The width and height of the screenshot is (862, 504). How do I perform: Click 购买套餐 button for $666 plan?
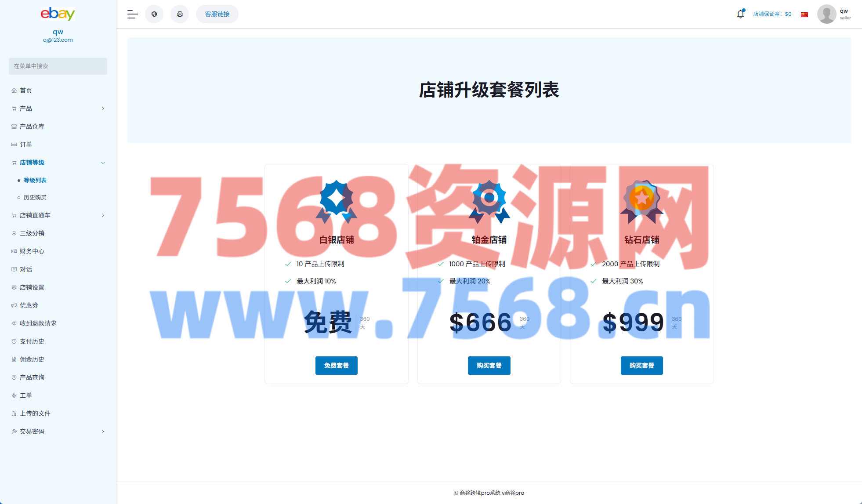tap(489, 366)
